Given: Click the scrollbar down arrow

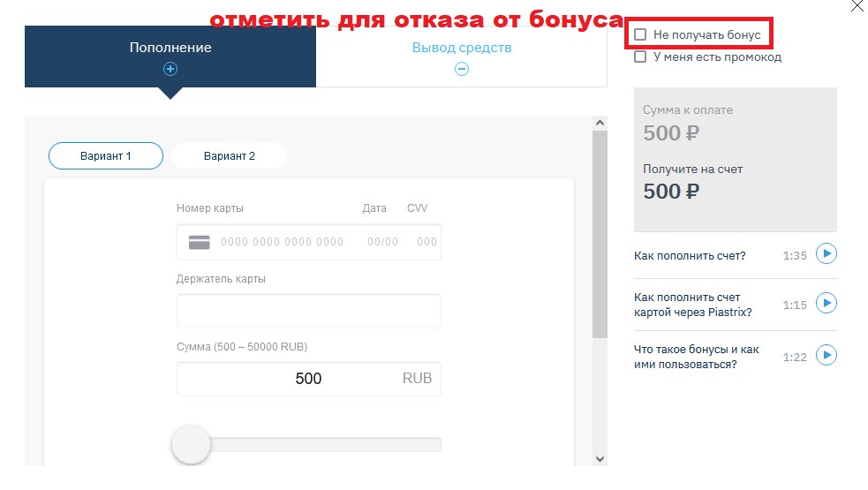Looking at the screenshot, I should point(600,458).
